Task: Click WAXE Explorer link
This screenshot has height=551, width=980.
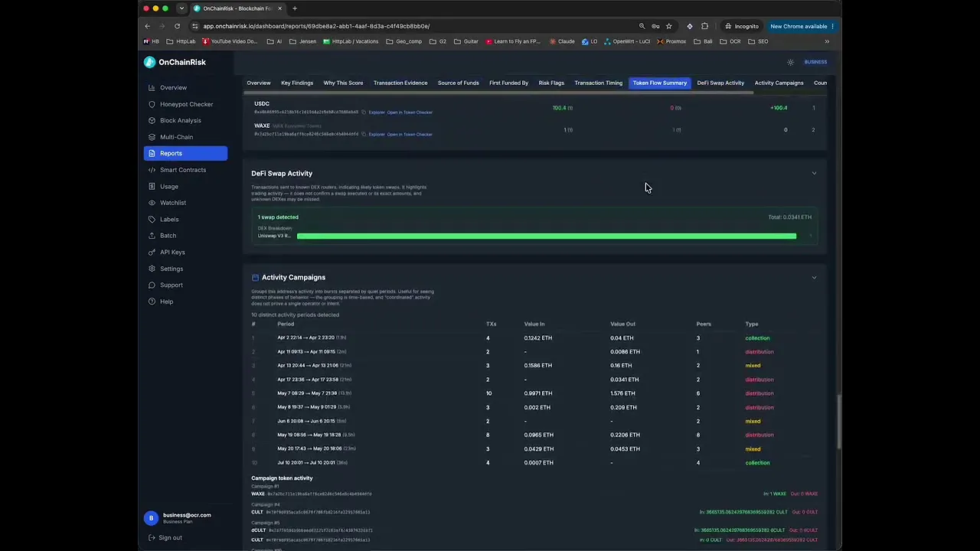Action: tap(377, 135)
